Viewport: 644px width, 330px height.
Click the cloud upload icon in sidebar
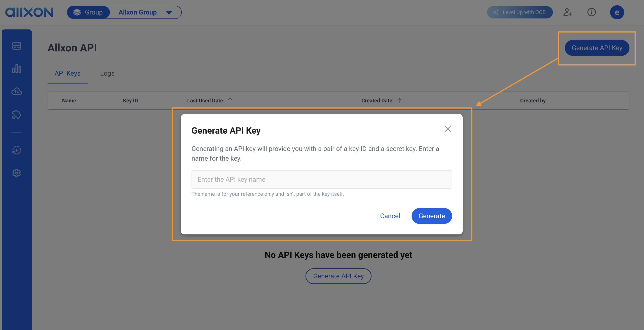point(17,91)
